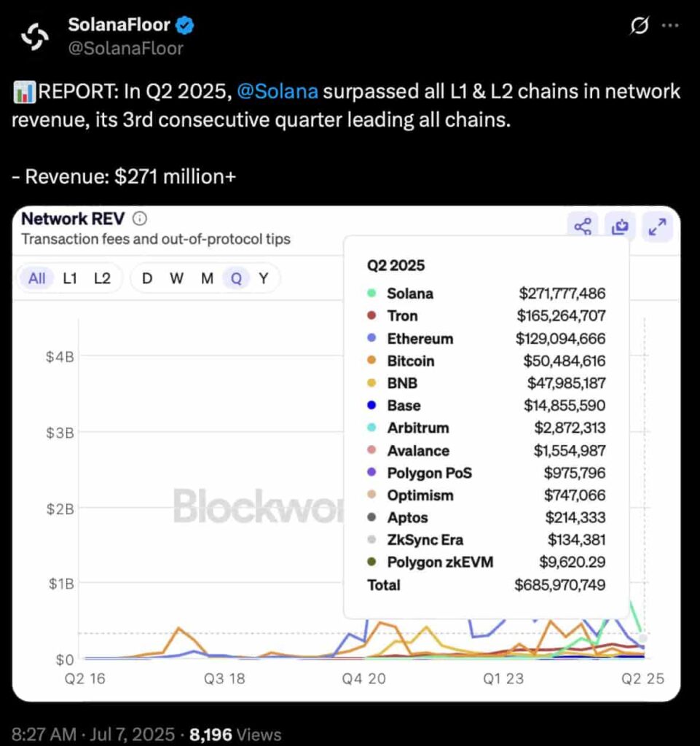700x746 pixels.
Task: Click the Grok icon at top right
Action: [639, 25]
